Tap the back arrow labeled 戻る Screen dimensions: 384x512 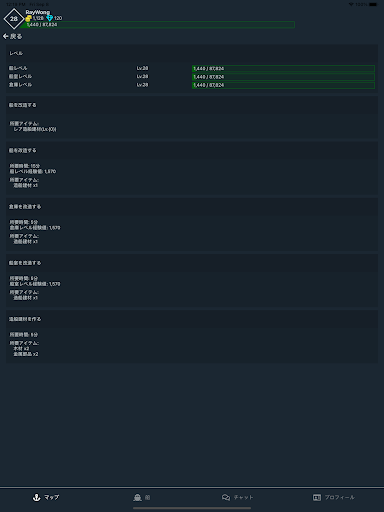12,36
